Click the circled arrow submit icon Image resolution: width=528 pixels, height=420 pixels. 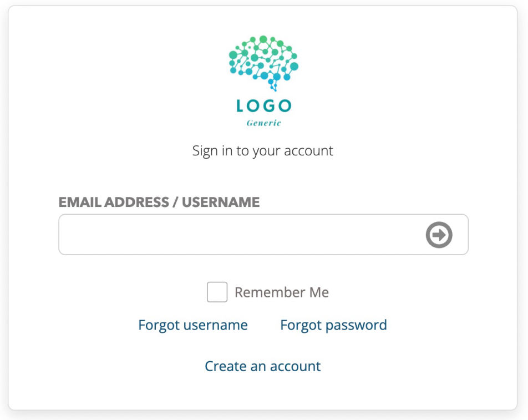pos(439,235)
